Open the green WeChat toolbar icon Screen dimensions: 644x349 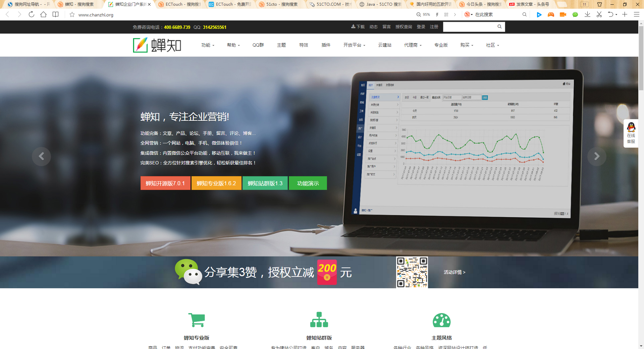[575, 14]
